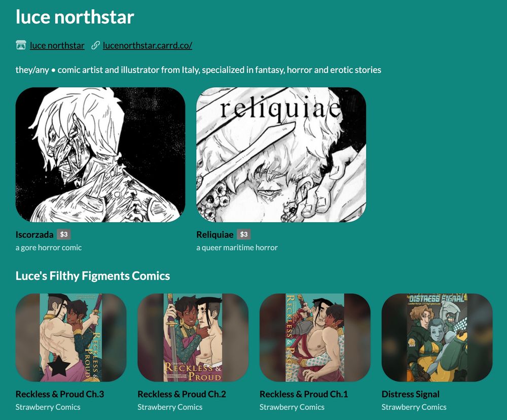Image resolution: width=507 pixels, height=420 pixels.
Task: Open the Distress Signal cover thumbnail
Action: pos(437,337)
